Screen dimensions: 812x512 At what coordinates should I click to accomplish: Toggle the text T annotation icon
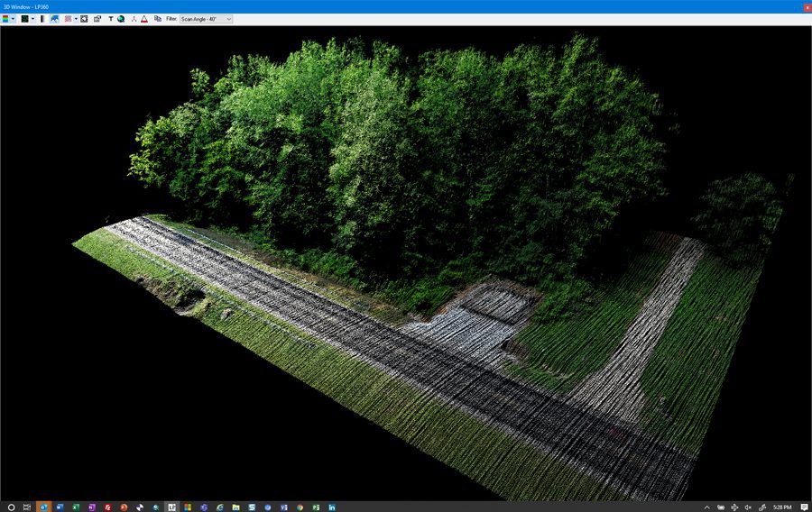pos(110,19)
